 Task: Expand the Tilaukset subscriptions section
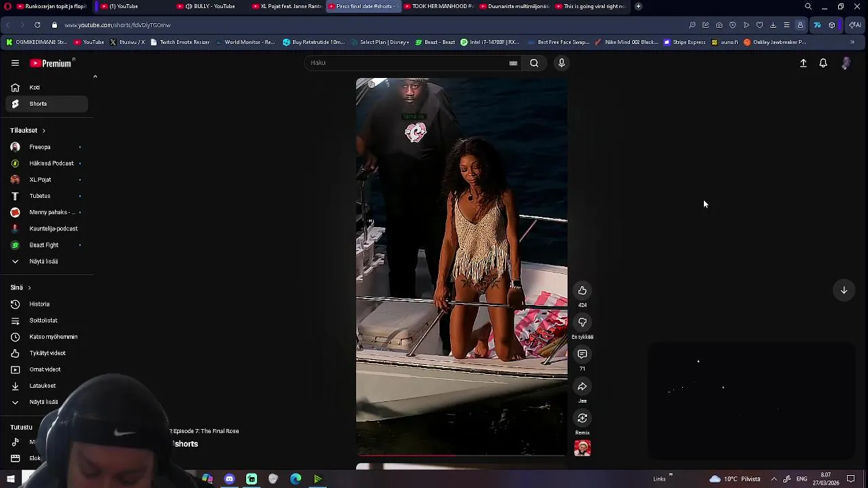(28, 130)
